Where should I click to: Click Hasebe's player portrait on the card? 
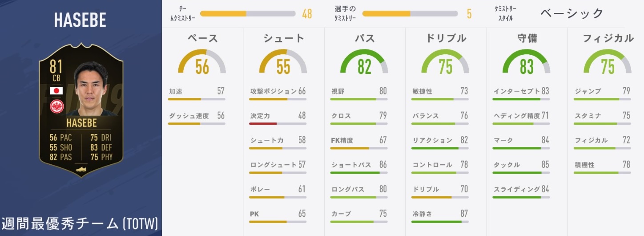91,89
